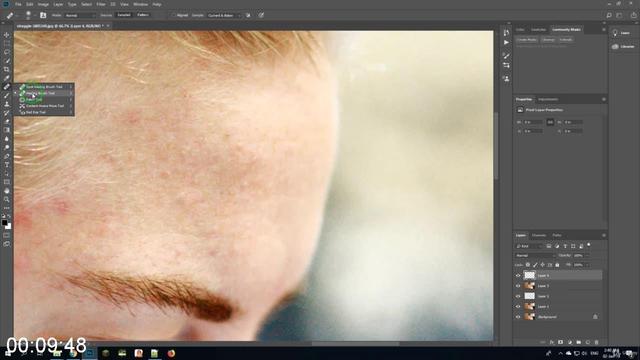
Task: Switch to the Adjustments tab
Action: [548, 99]
